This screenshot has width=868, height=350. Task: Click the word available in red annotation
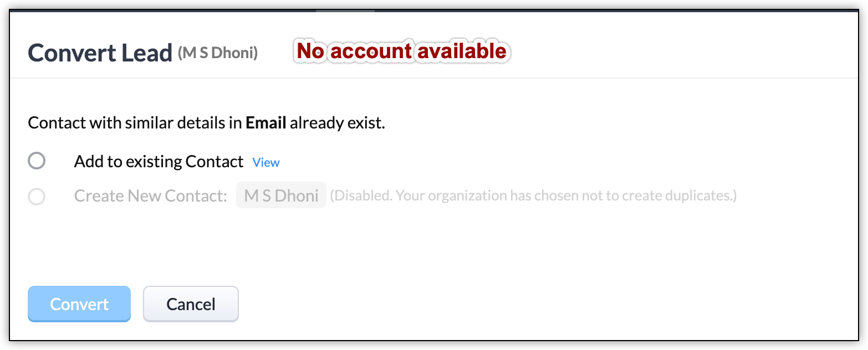[462, 52]
